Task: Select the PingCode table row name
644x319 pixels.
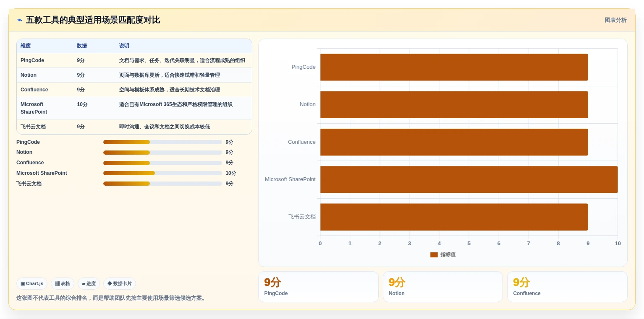Action: (32, 60)
